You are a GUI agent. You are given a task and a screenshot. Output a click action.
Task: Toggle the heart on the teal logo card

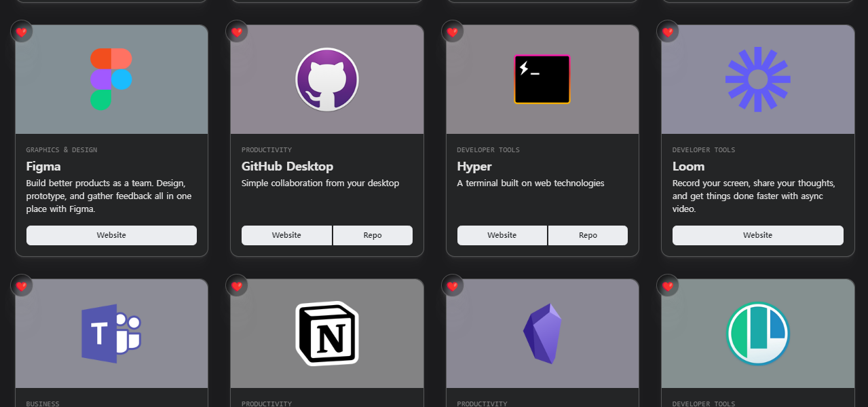tap(668, 285)
